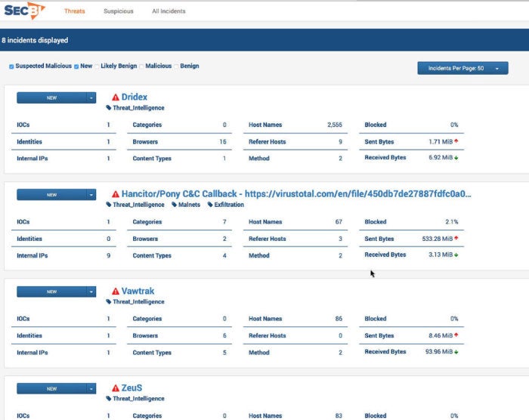The height and width of the screenshot is (420, 529).
Task: Click green down arrow next to 6.92 MiB
Action: pyautogui.click(x=456, y=158)
